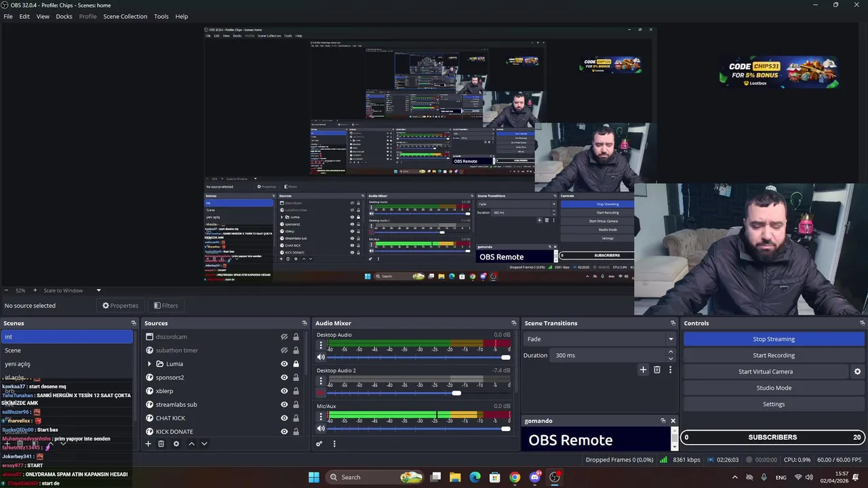Open the View menu

(x=43, y=16)
